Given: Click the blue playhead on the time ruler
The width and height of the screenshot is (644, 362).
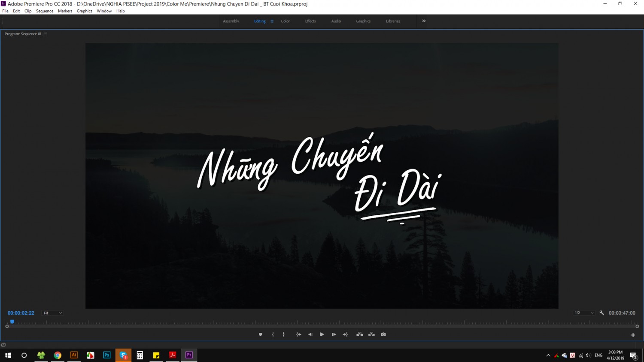Looking at the screenshot, I should 12,321.
